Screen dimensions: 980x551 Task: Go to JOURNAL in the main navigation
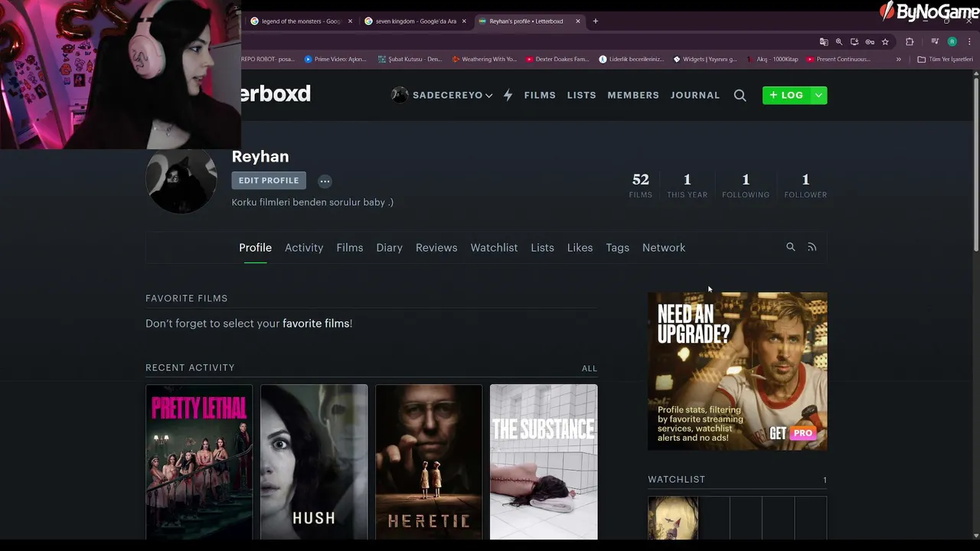click(695, 96)
